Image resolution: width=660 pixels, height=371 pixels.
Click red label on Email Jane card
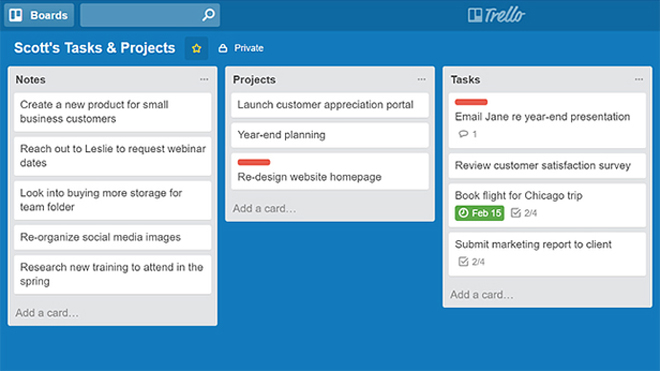point(471,102)
